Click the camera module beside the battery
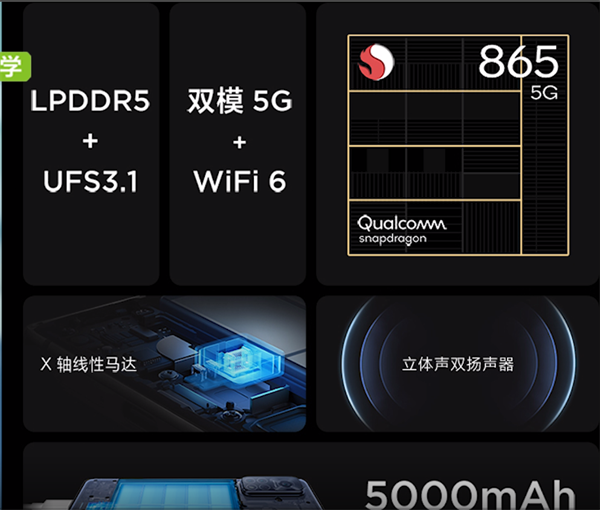600x510 pixels. (x=275, y=492)
